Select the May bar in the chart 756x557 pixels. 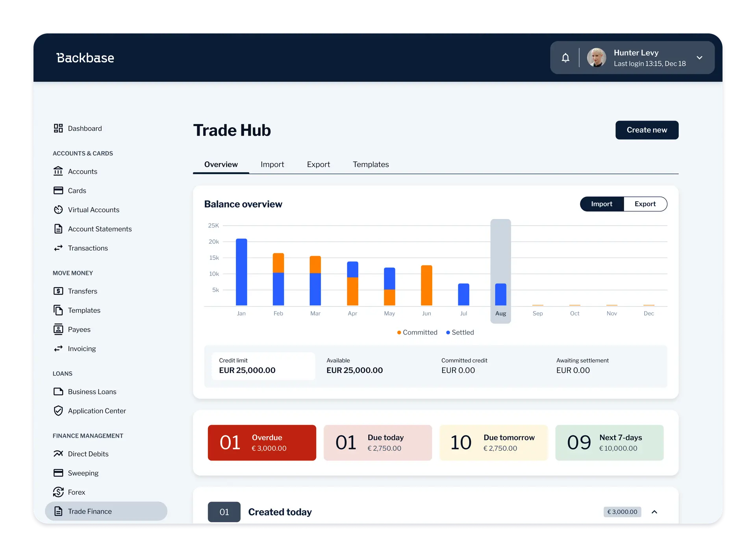tap(389, 286)
